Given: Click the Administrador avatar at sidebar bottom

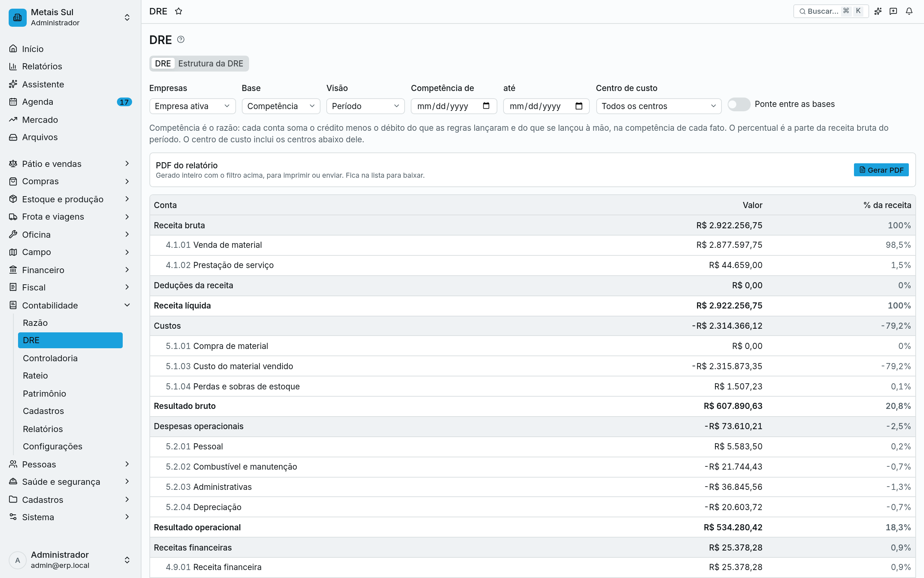Looking at the screenshot, I should [x=18, y=560].
